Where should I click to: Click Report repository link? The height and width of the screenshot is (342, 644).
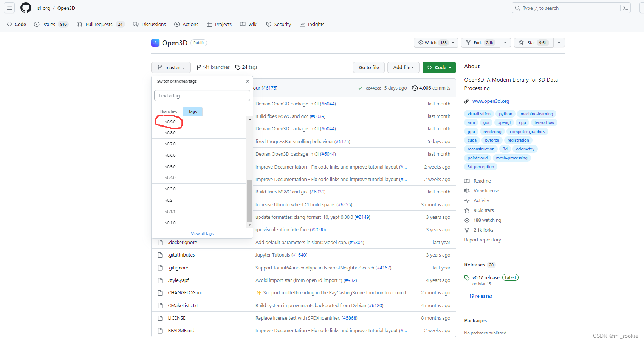tap(483, 240)
